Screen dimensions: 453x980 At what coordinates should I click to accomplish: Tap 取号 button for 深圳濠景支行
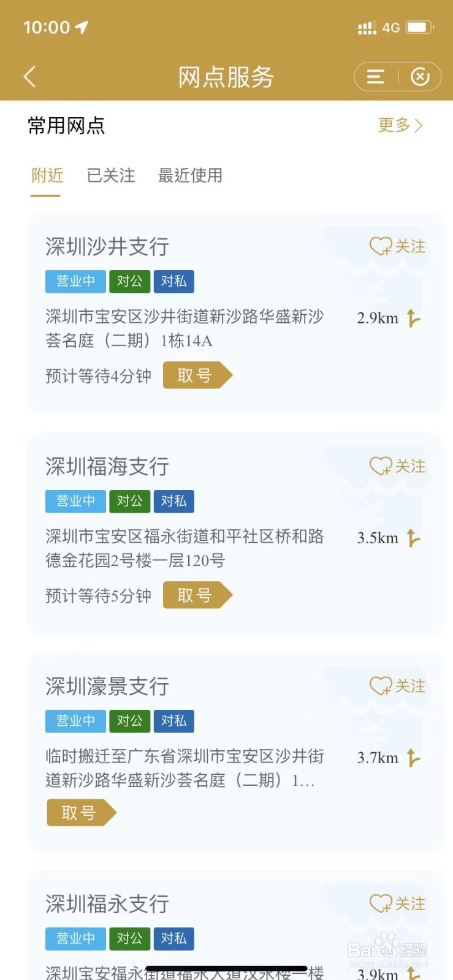pyautogui.click(x=82, y=813)
